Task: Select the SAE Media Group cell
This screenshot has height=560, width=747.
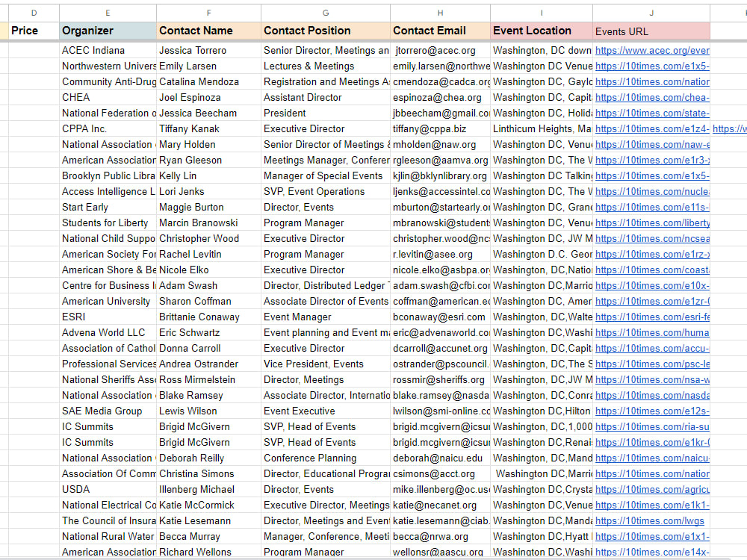Action: (x=108, y=411)
